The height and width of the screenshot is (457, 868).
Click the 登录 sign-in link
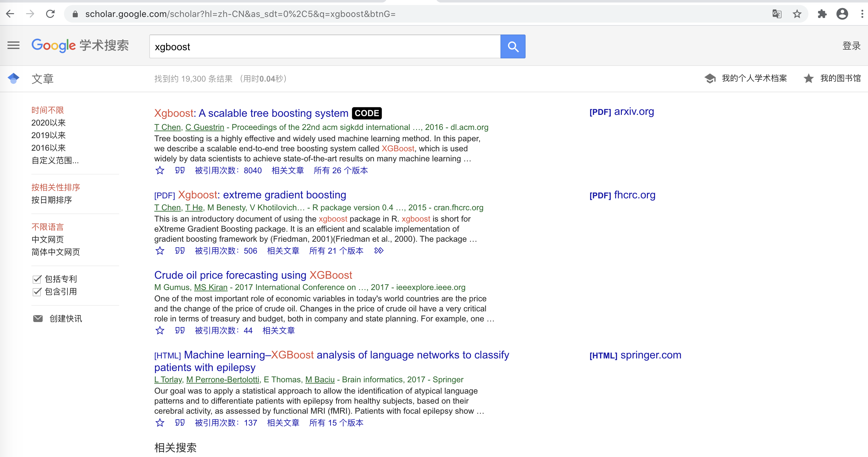click(851, 46)
